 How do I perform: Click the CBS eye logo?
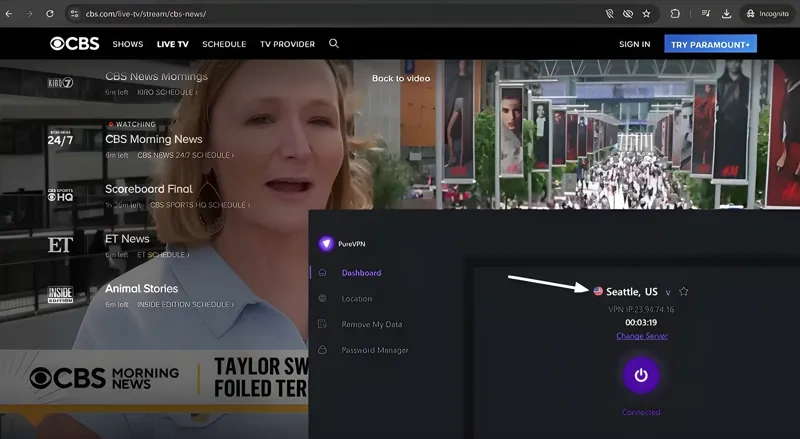(75, 44)
